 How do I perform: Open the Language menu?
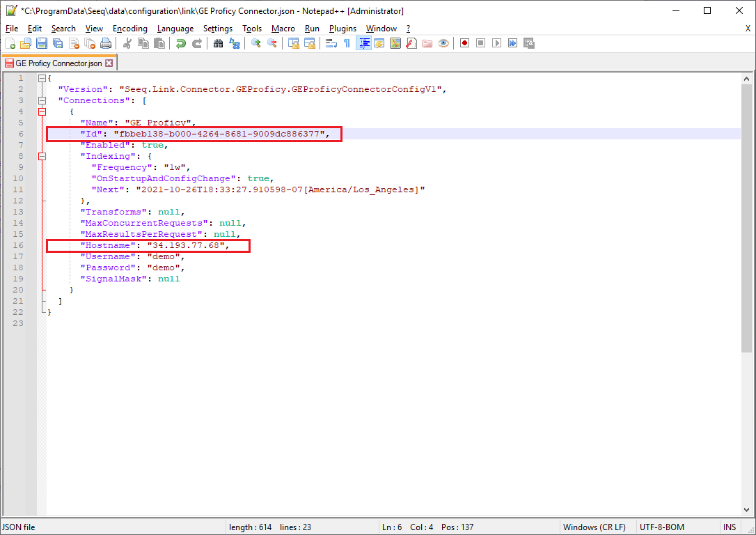[175, 29]
